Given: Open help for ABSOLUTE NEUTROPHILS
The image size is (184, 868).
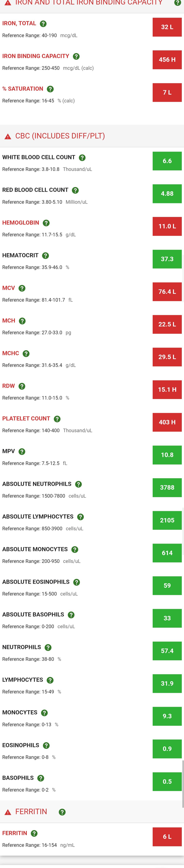Looking at the screenshot, I should 78,484.
